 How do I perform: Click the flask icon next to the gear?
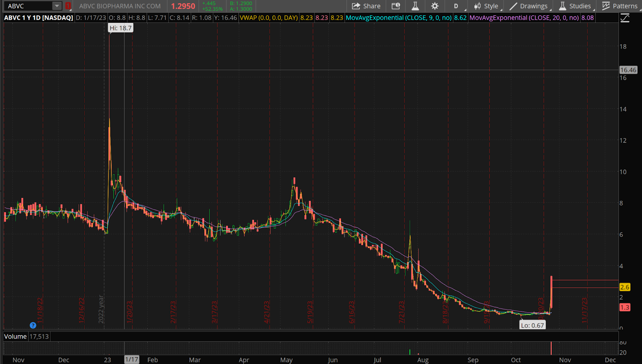pyautogui.click(x=415, y=6)
